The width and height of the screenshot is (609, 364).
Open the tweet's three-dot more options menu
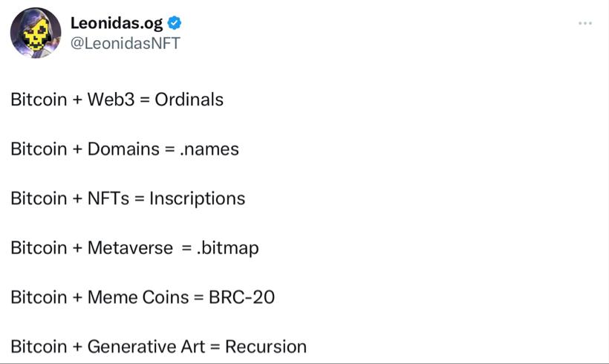585,24
